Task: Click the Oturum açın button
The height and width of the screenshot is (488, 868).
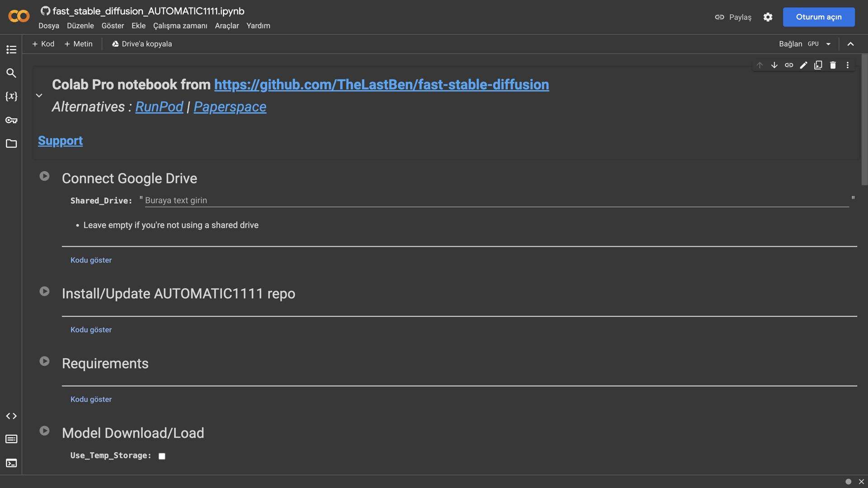Action: click(x=818, y=17)
